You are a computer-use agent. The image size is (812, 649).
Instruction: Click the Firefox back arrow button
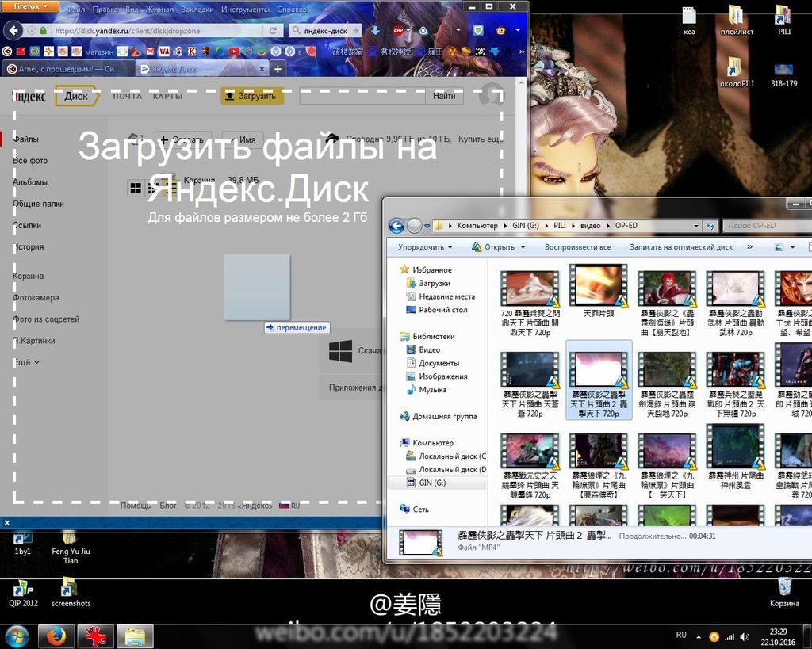point(14,31)
